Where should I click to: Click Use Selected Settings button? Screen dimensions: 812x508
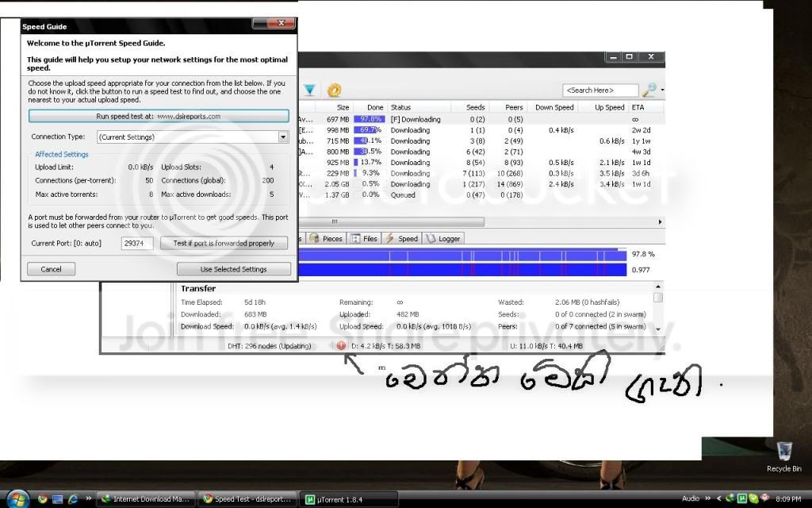234,269
